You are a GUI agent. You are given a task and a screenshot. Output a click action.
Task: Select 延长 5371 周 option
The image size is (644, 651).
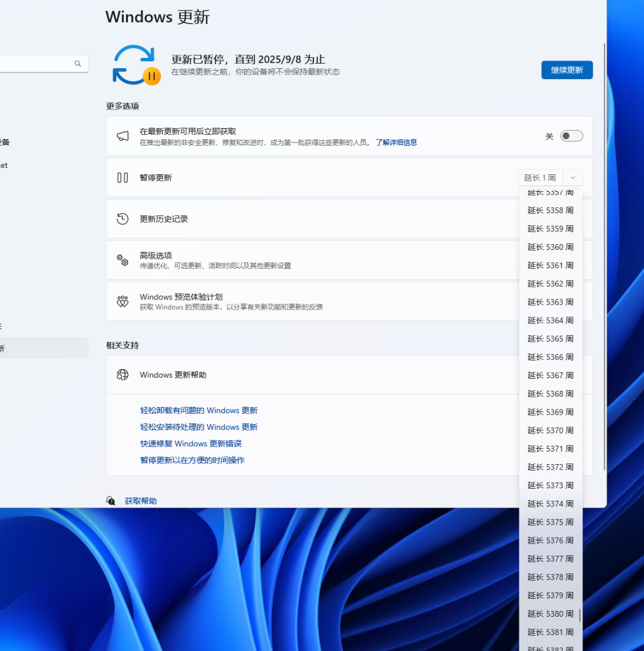551,449
